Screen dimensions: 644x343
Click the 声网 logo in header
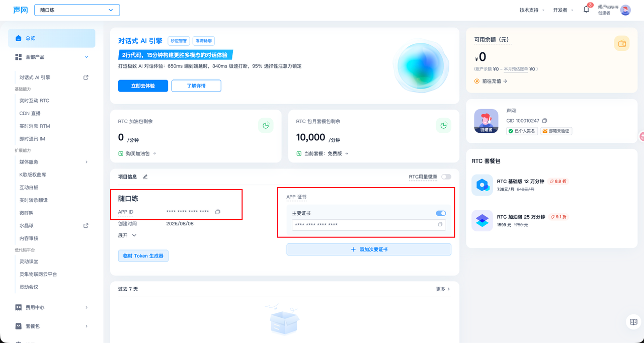21,10
